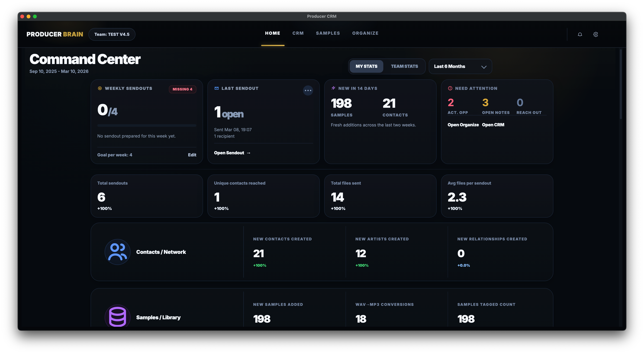The width and height of the screenshot is (644, 354).
Task: Click the 0/4 weekly sendouts count
Action: click(107, 110)
